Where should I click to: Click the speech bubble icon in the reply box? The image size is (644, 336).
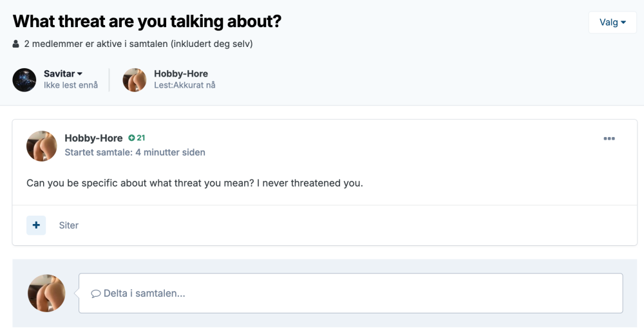95,294
